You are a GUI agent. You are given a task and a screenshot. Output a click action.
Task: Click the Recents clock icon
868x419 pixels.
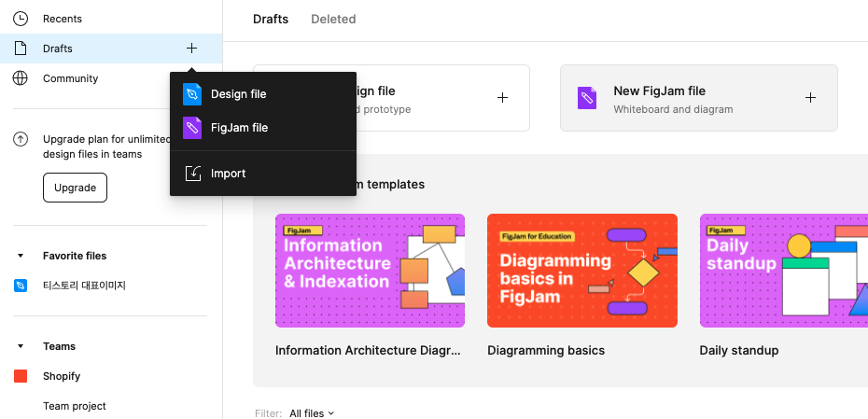pyautogui.click(x=21, y=19)
